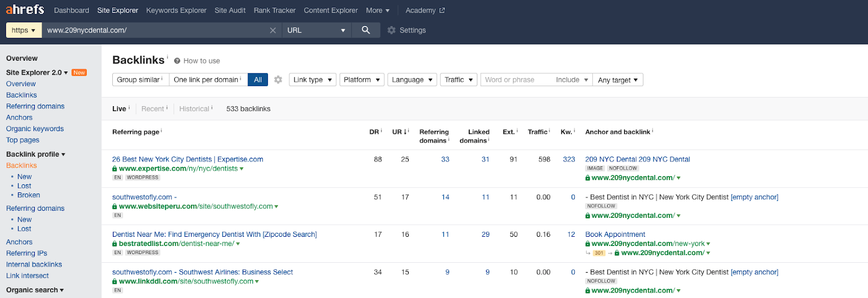The width and height of the screenshot is (868, 298).
Task: Clear the URL field with X
Action: click(273, 30)
